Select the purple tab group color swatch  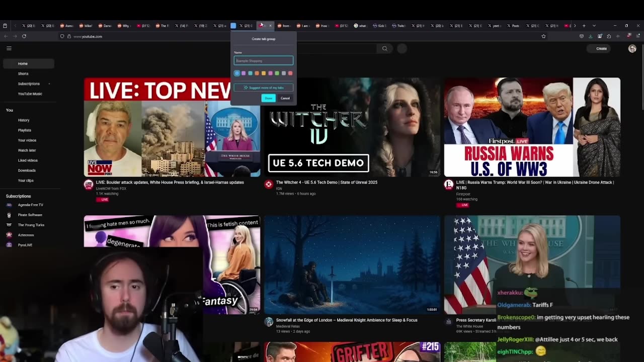pos(244,73)
